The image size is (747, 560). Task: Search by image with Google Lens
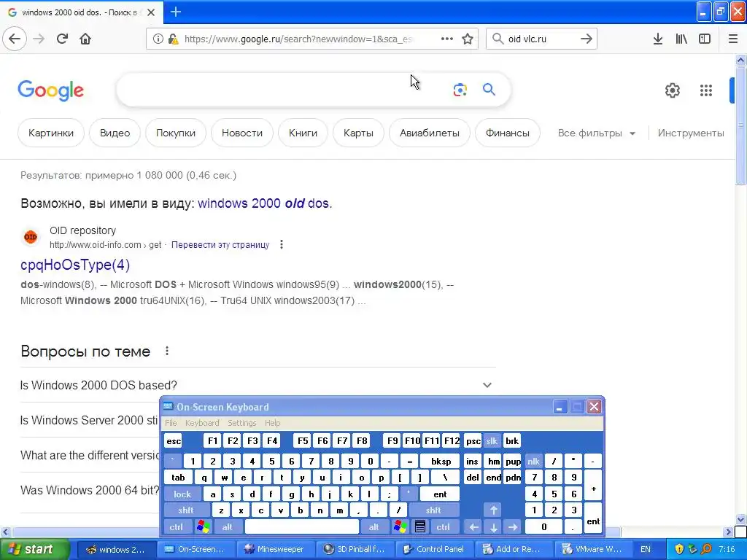click(460, 90)
